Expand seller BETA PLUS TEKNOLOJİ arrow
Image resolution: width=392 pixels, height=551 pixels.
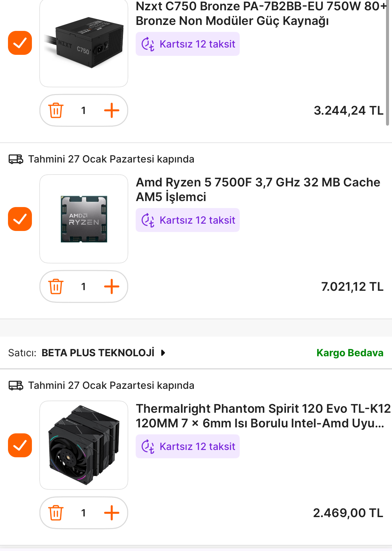(163, 353)
